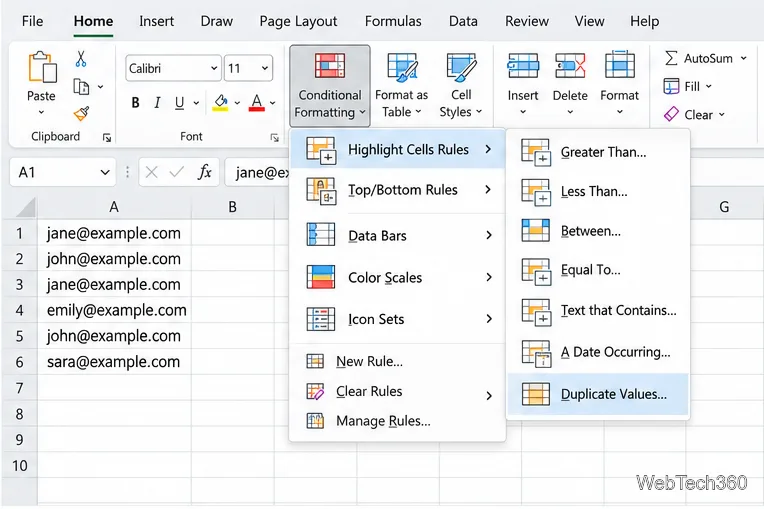Screen dimensions: 764x509
Task: Click the Copy icon
Action: click(81, 87)
